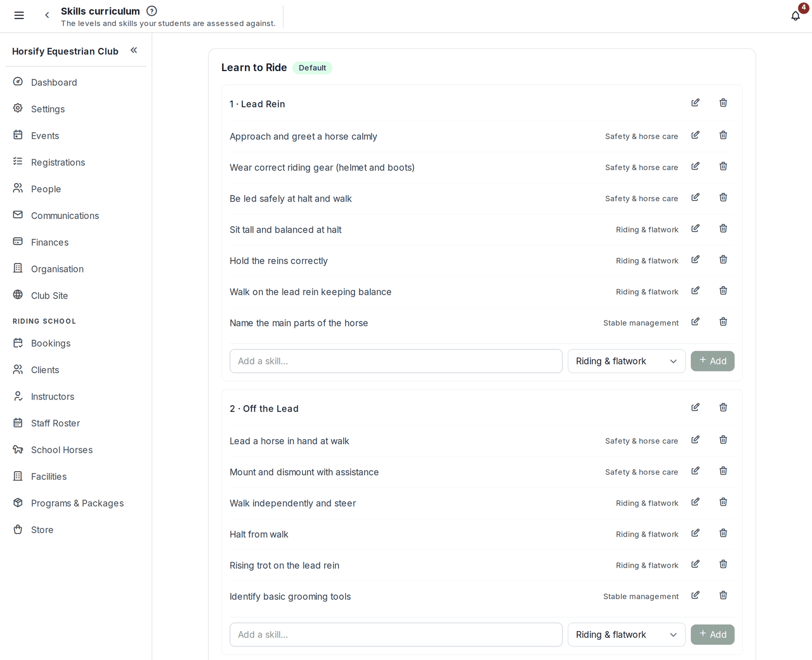Delete 'Sit tall and balanced at halt'

click(x=723, y=228)
